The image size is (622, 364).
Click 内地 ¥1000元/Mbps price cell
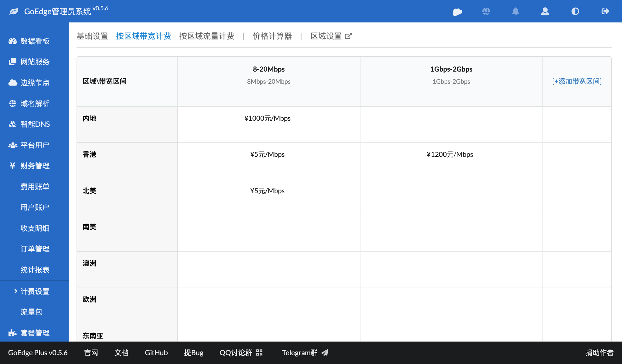tap(269, 124)
